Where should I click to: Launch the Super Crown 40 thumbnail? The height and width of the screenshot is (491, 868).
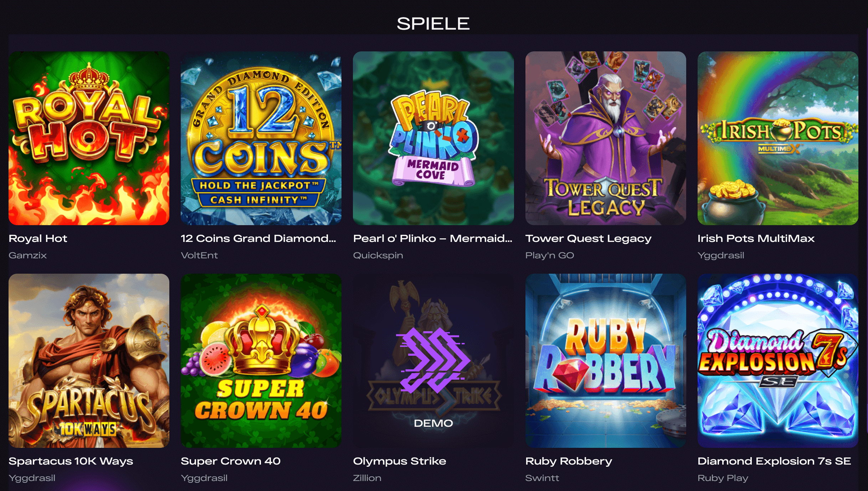tap(261, 360)
